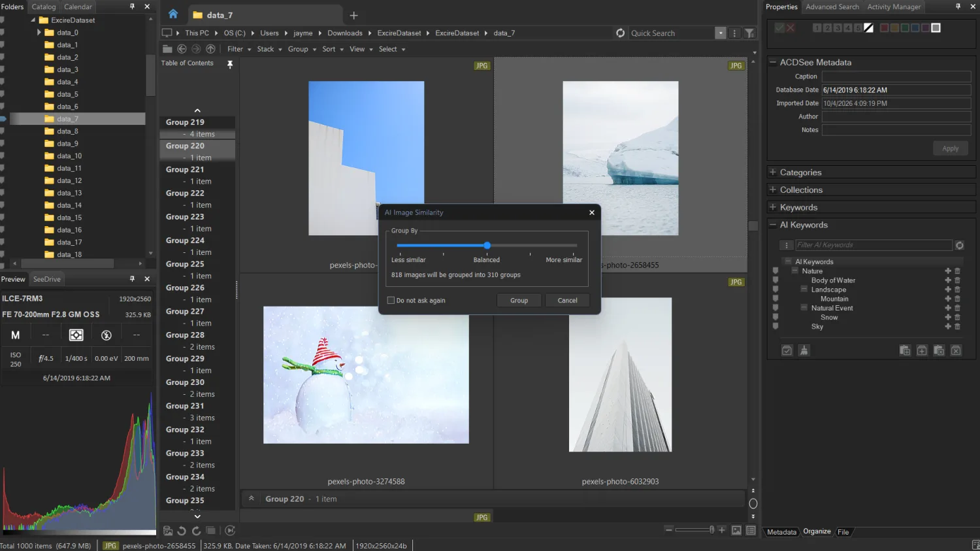Screen dimensions: 980x551
Task: Clear the color label with the slashed swatch
Action: 868,27
